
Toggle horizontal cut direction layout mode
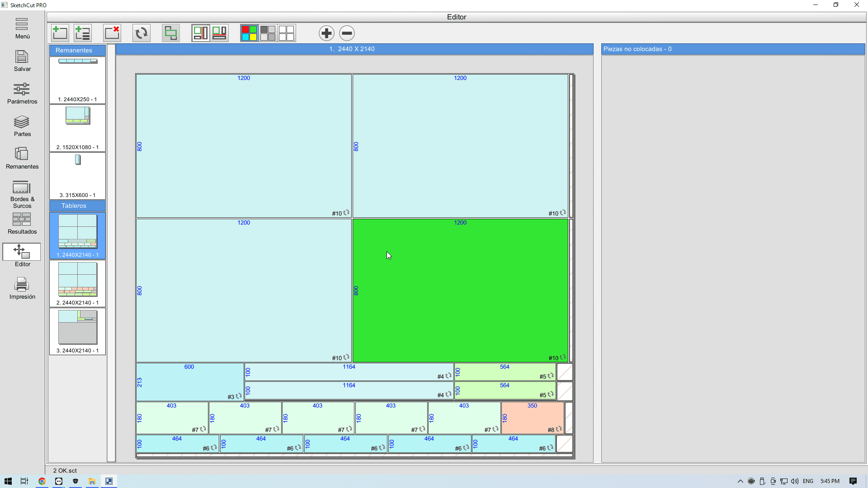[219, 33]
